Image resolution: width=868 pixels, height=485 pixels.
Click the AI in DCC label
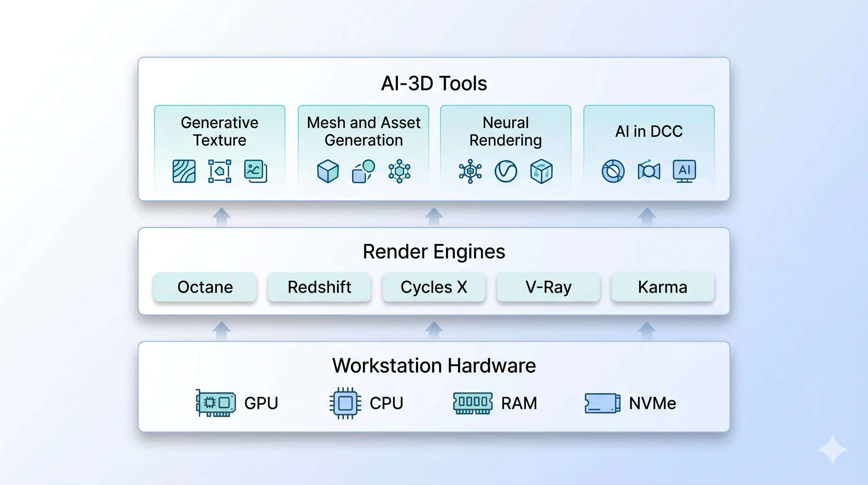(649, 131)
